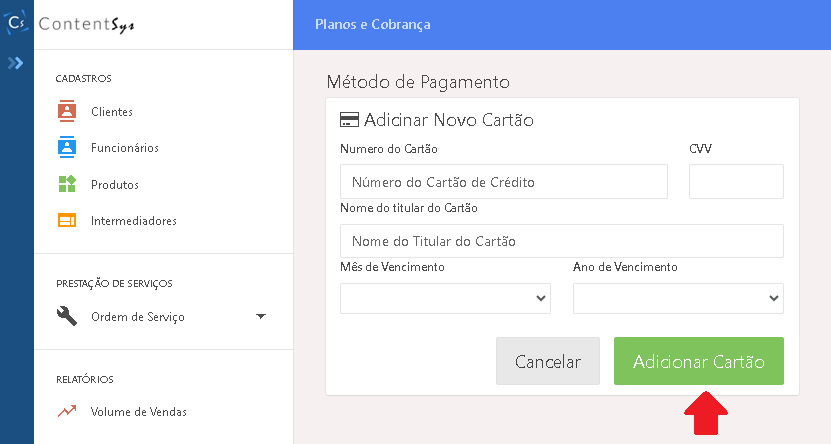Viewport: 831px width, 444px height.
Task: Expand Ordem de Serviço submenu arrow
Action: [261, 317]
